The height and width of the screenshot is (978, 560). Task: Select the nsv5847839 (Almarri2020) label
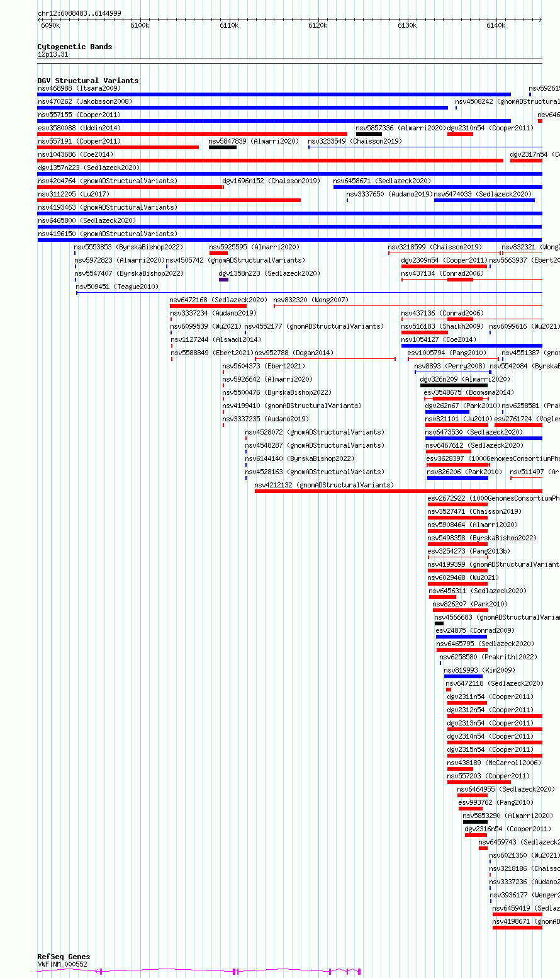pyautogui.click(x=255, y=141)
